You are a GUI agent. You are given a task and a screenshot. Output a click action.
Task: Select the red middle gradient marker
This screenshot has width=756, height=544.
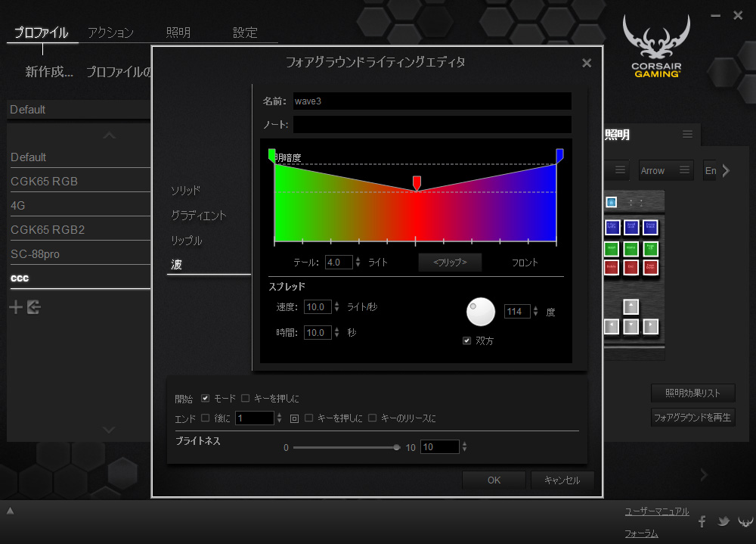(x=417, y=182)
